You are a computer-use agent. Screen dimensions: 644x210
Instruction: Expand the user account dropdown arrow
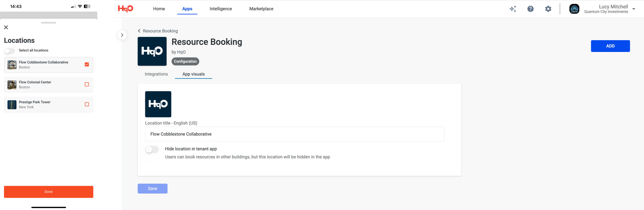[x=634, y=9]
